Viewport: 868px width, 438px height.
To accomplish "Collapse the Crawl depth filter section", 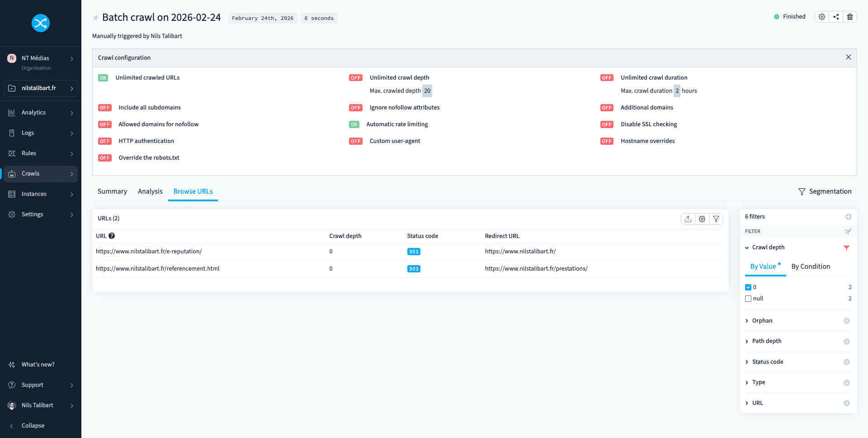I will (x=747, y=248).
